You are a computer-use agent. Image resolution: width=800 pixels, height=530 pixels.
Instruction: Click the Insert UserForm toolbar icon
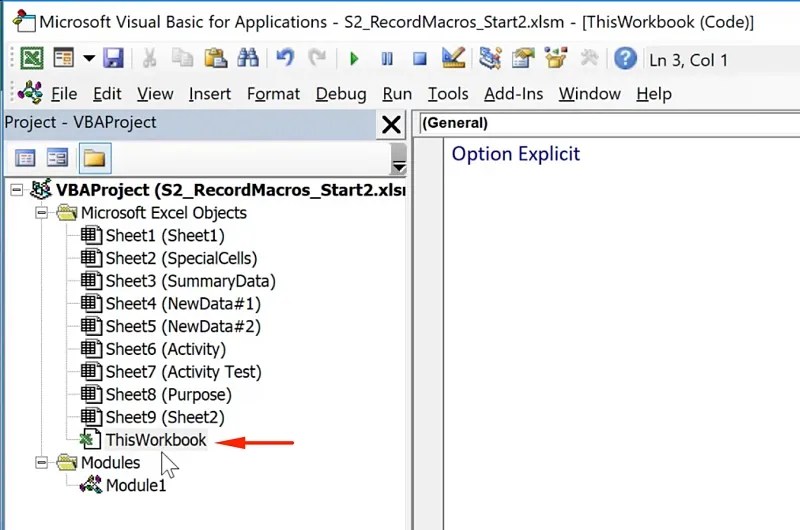64,59
